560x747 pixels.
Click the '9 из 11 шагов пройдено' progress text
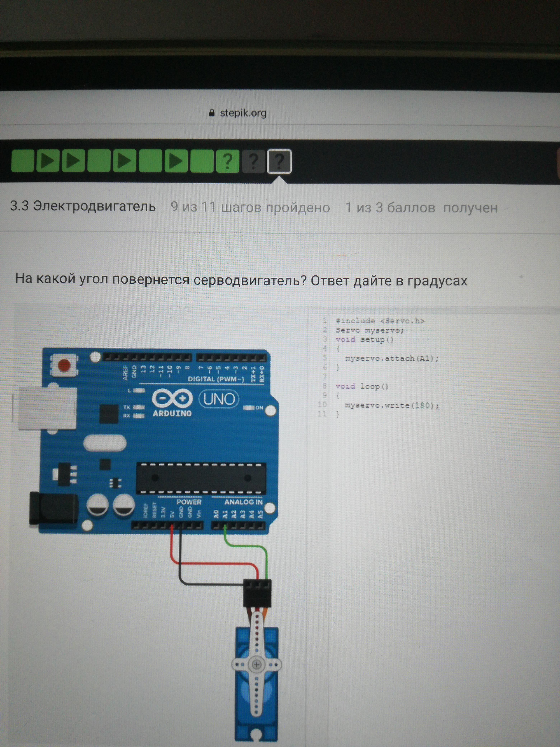coord(250,207)
